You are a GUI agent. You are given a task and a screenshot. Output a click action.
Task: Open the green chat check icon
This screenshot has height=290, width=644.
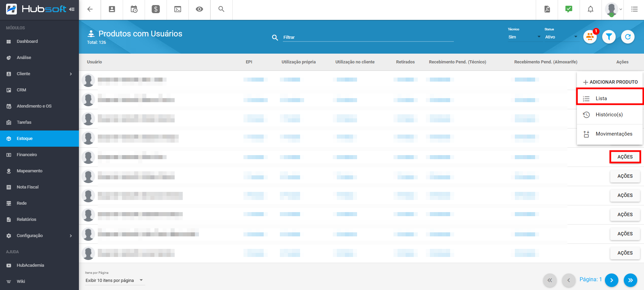[x=569, y=9]
